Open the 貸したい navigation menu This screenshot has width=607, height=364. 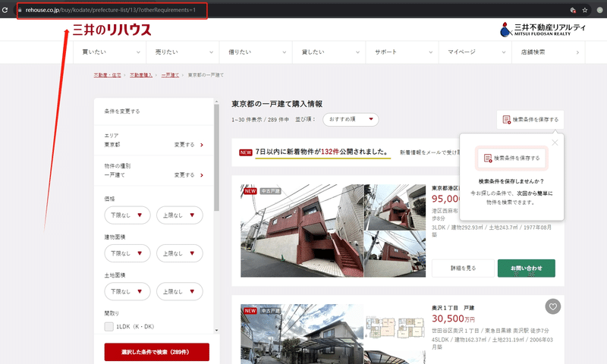point(329,52)
